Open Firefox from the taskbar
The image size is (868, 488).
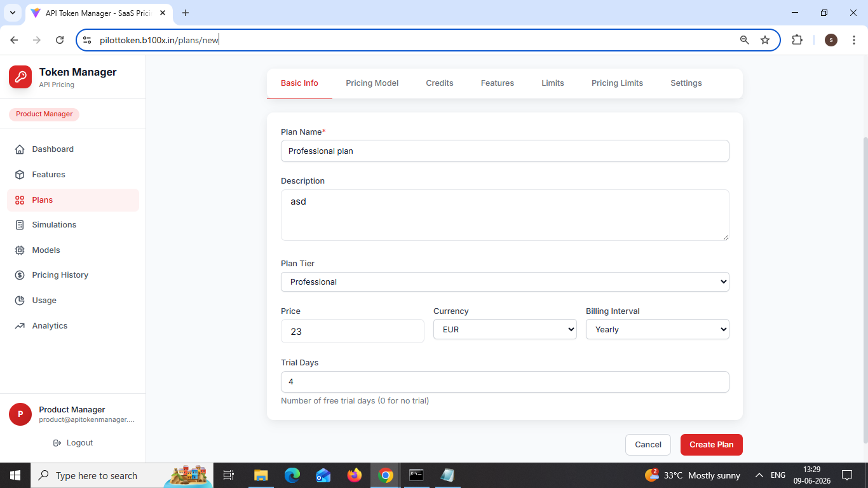point(355,475)
